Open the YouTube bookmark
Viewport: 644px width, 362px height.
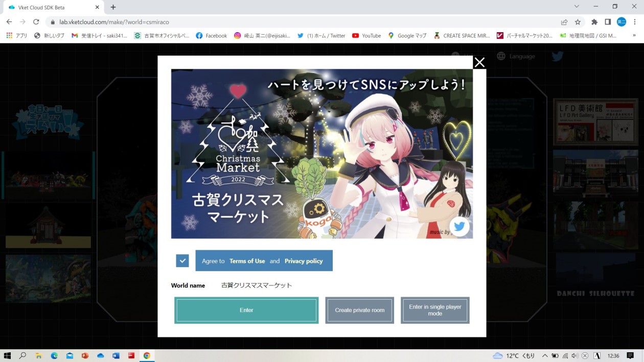(366, 36)
